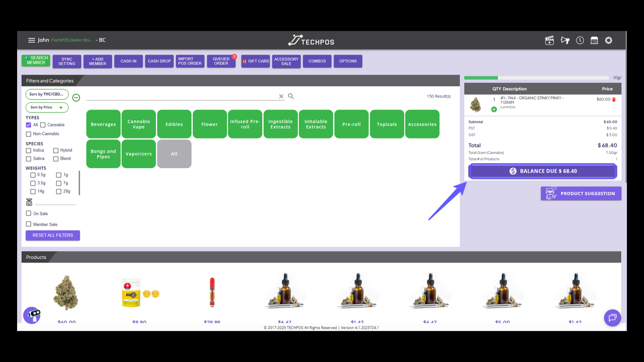Expand the Sort by Price plus option
Image resolution: width=644 pixels, height=362 pixels.
[61, 107]
